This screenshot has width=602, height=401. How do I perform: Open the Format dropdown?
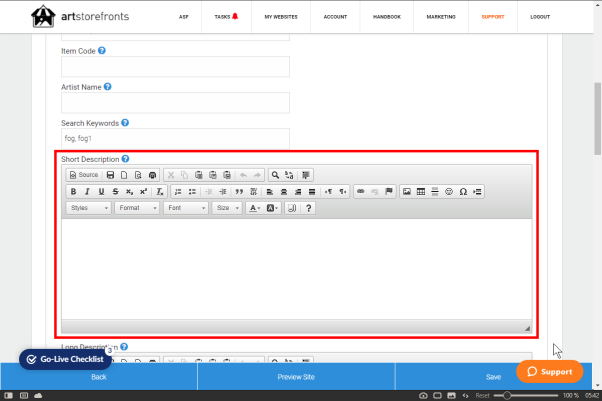(137, 208)
